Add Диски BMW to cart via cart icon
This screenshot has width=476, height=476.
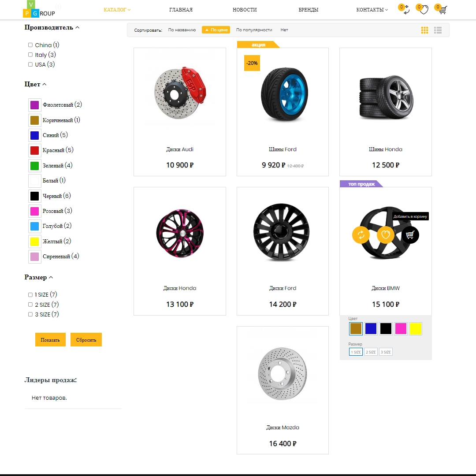(410, 235)
